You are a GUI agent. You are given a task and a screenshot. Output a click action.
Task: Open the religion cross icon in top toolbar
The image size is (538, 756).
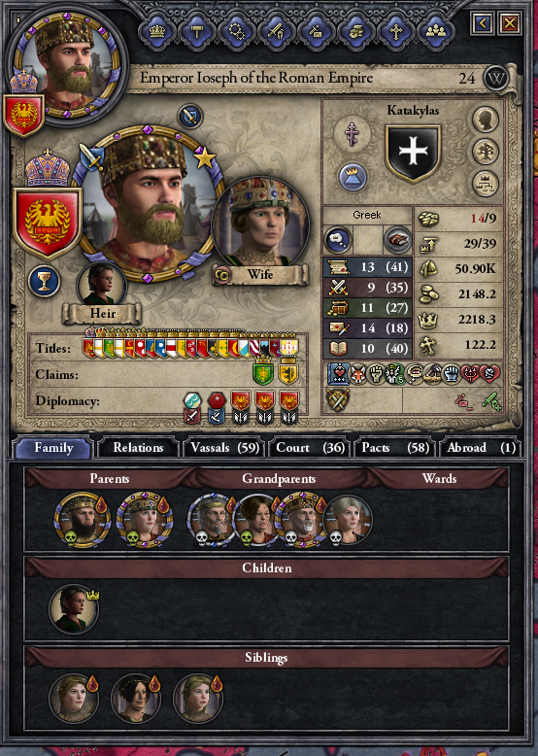coord(396,32)
